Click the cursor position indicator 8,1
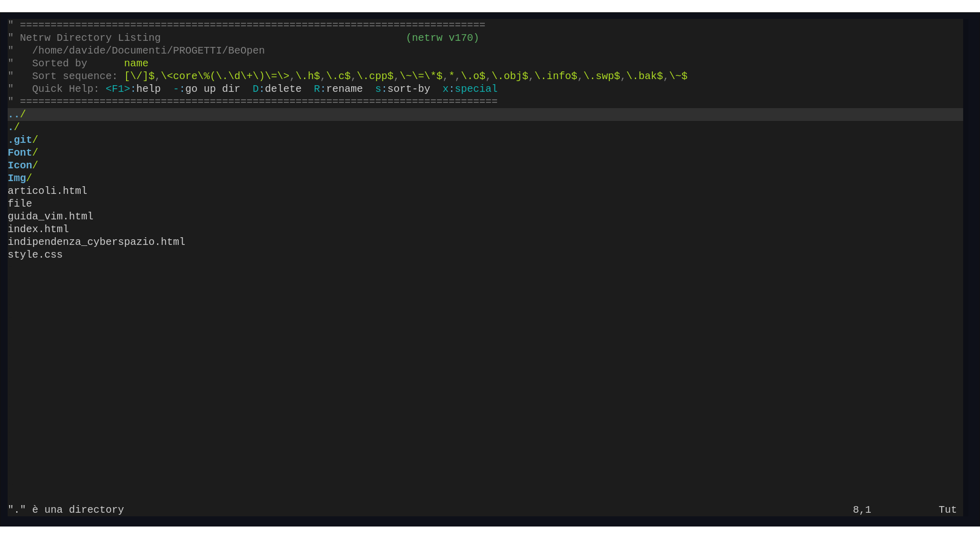980x551 pixels. (862, 510)
